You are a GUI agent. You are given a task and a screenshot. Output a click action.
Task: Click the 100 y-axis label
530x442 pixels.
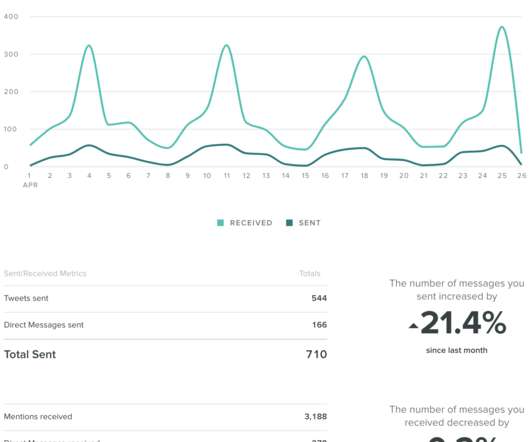point(10,129)
